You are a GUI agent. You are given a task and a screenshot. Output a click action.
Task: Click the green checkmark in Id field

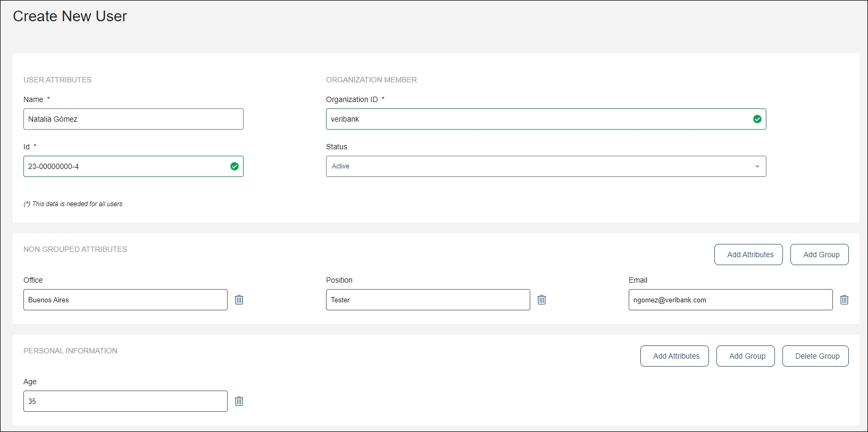(x=234, y=166)
